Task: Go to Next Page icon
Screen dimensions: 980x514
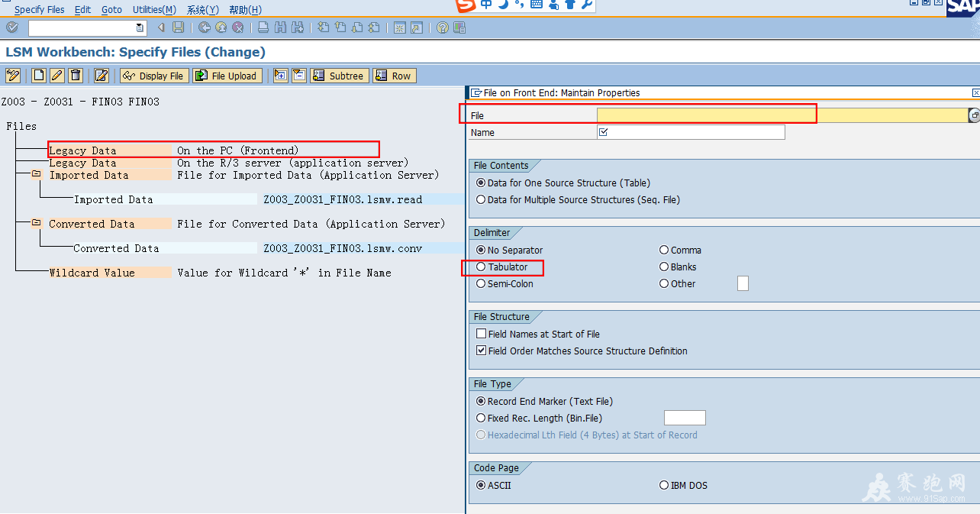Action: (357, 27)
